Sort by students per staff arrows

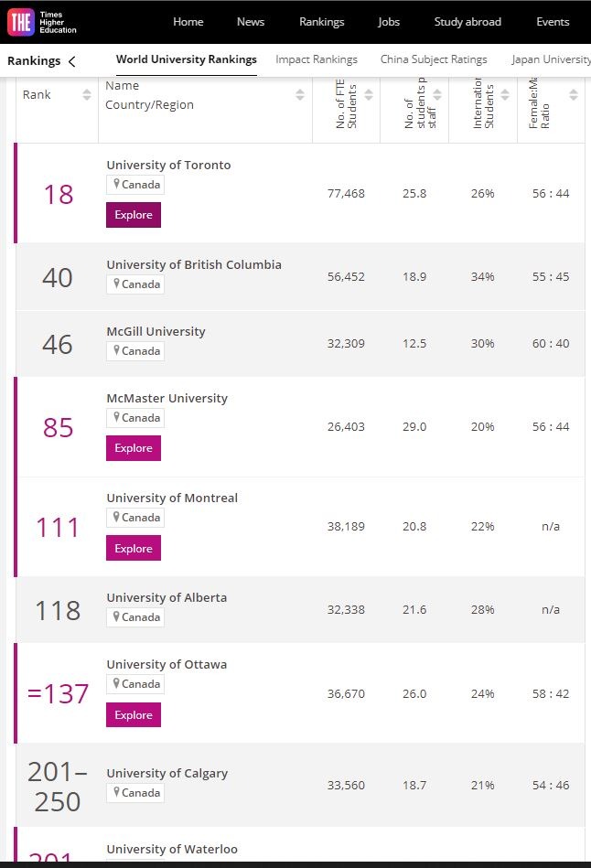tap(437, 94)
